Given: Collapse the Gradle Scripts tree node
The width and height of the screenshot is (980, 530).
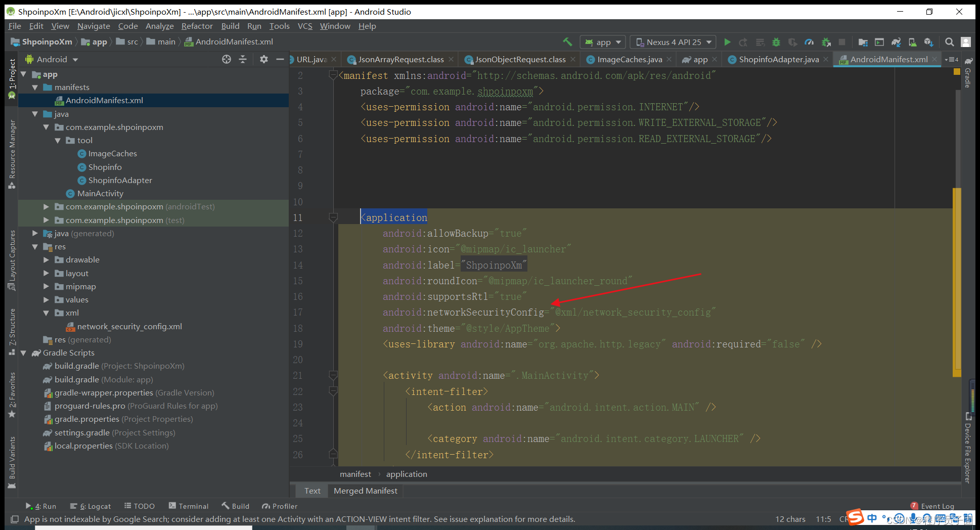Looking at the screenshot, I should pos(23,353).
